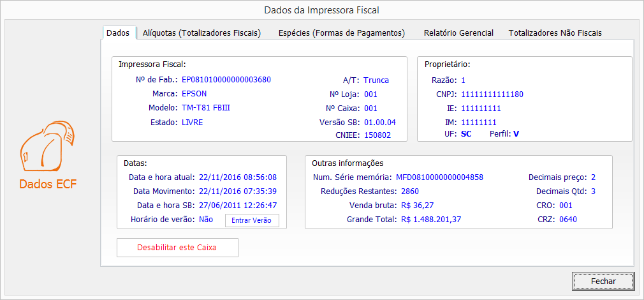Image resolution: width=644 pixels, height=300 pixels.
Task: Click the LIVRE state value
Action: (192, 122)
